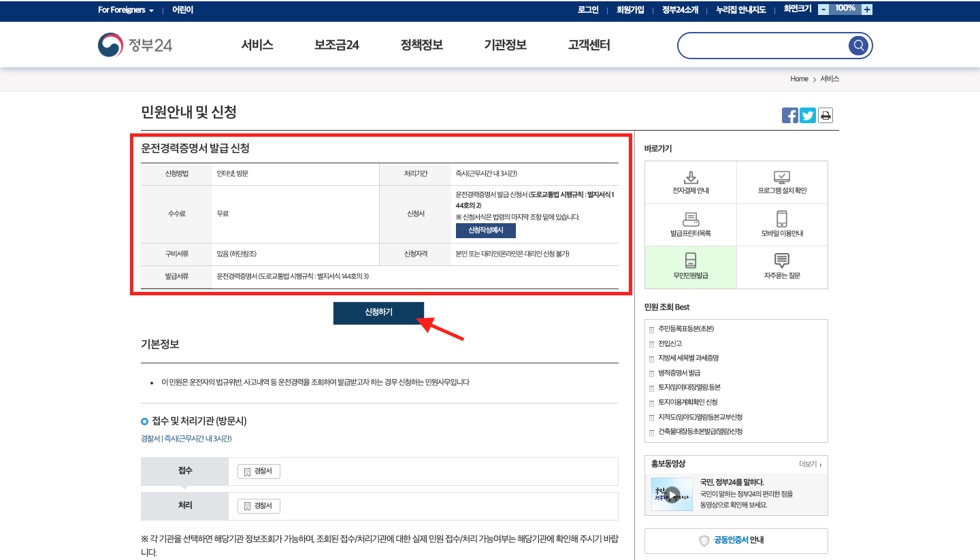Play the 국민, 정부24를 말하다 promo video

673,493
